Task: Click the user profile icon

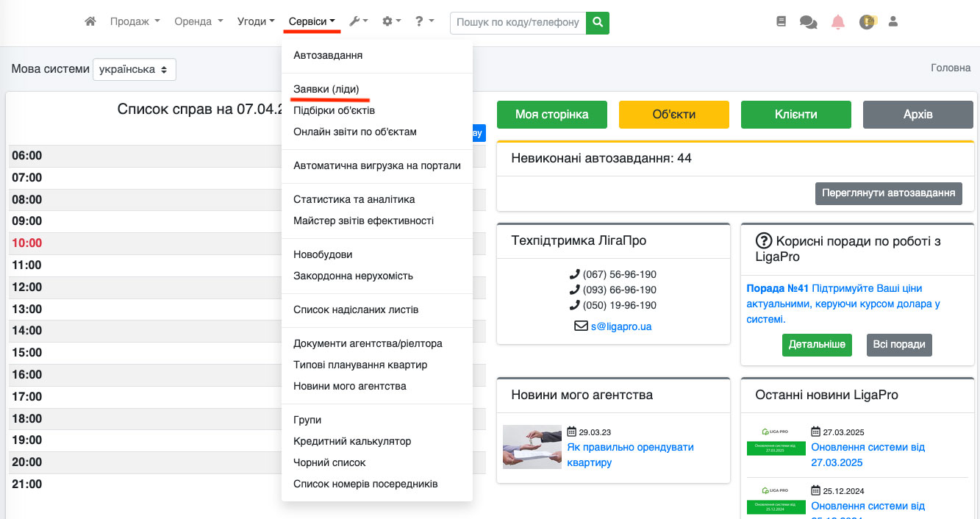Action: (893, 22)
